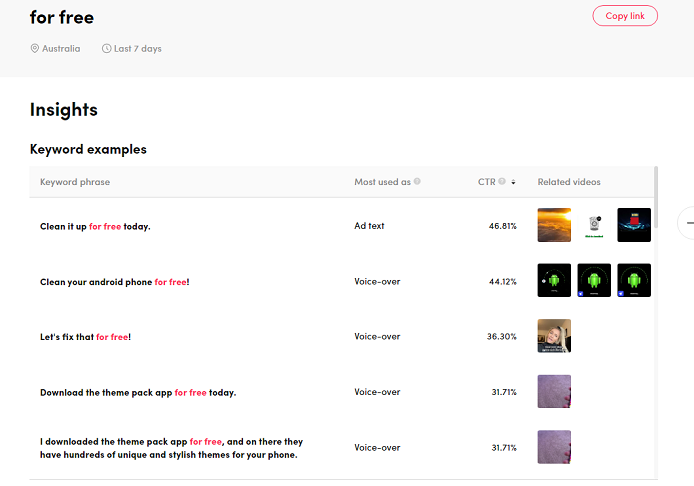
Task: Open the red phone video on dark background
Action: coord(634,225)
